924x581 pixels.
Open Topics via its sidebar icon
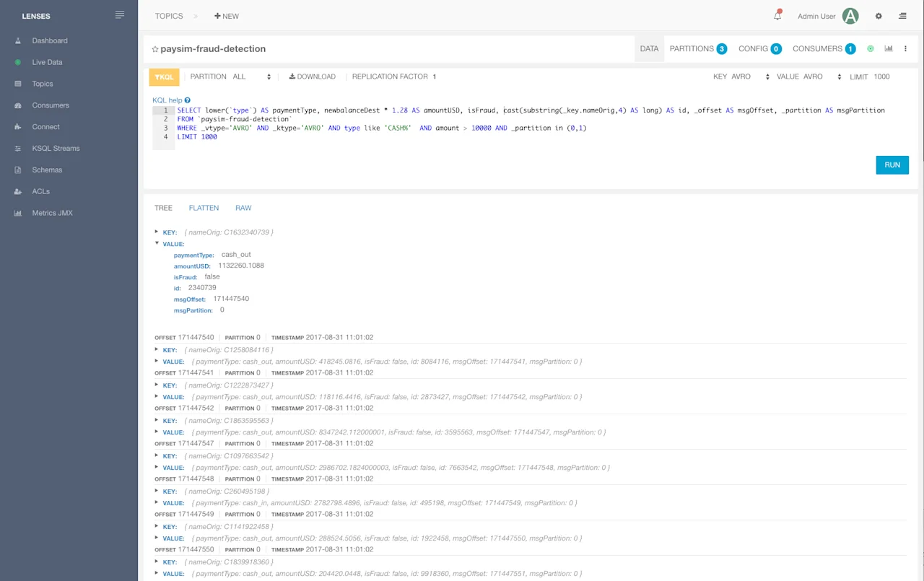tap(18, 84)
